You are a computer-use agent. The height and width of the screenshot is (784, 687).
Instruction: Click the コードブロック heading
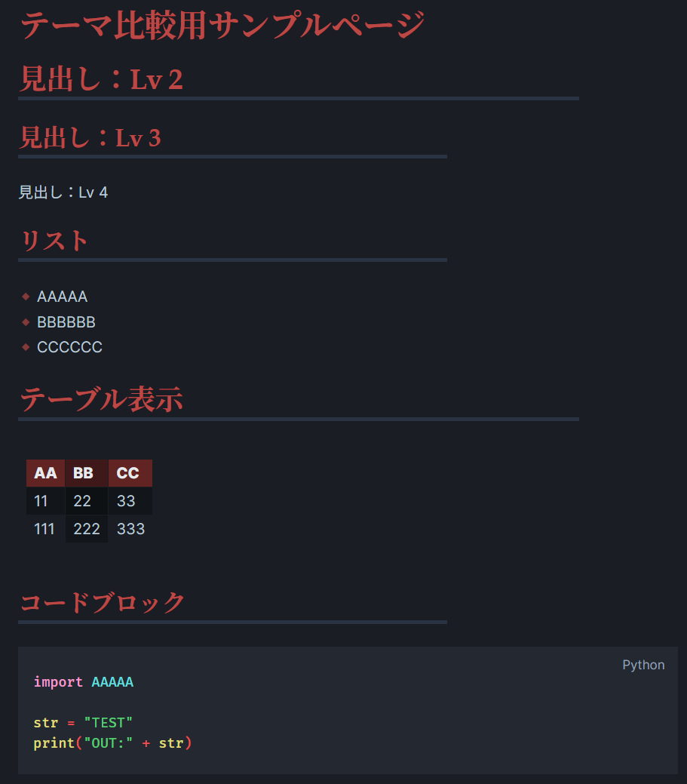103,602
